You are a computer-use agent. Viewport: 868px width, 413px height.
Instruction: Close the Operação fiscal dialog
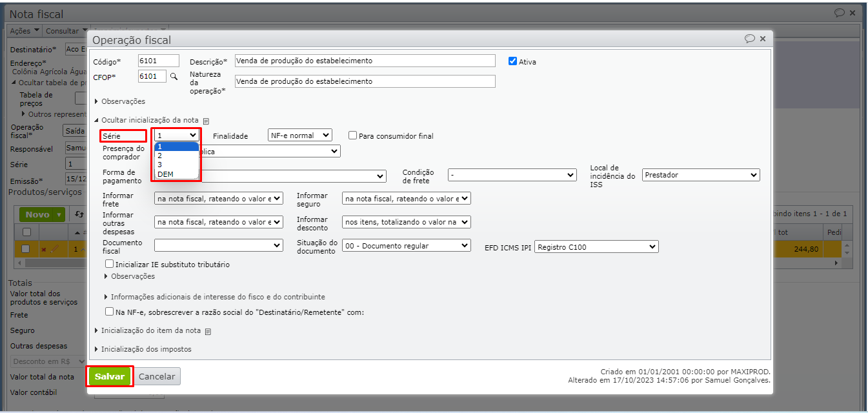pos(763,39)
